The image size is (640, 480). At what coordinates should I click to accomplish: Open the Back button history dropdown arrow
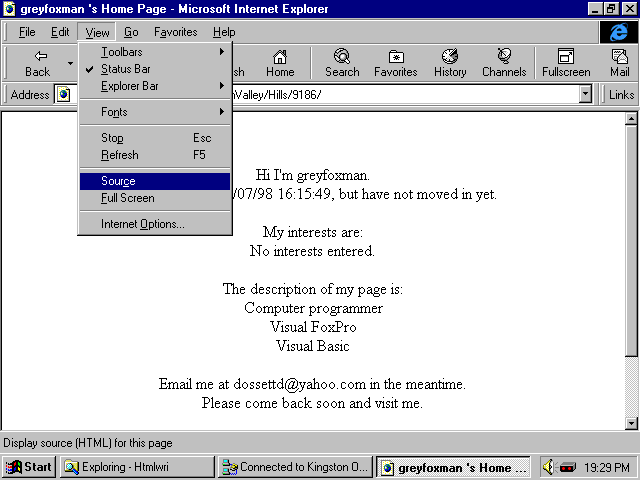[x=70, y=63]
